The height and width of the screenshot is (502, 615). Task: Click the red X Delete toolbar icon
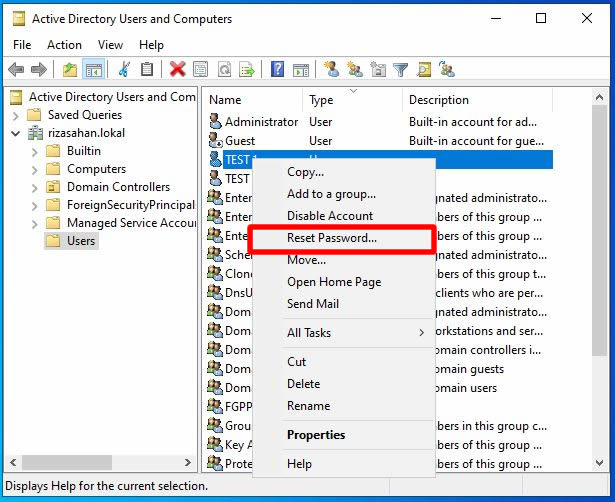(177, 70)
